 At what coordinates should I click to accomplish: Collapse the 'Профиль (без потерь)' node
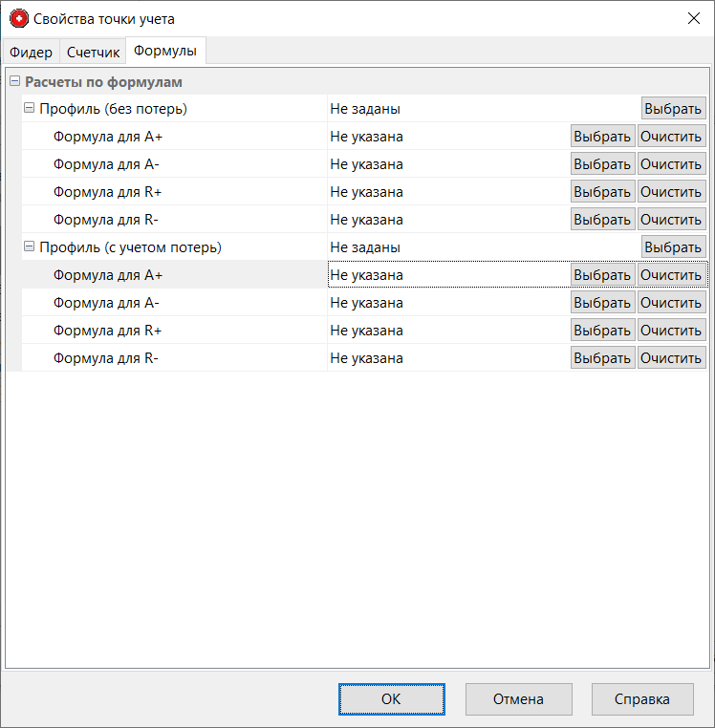pos(29,109)
